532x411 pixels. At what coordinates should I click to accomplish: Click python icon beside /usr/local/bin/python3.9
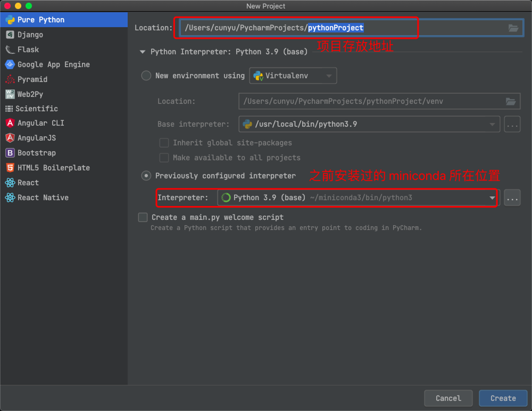click(247, 124)
